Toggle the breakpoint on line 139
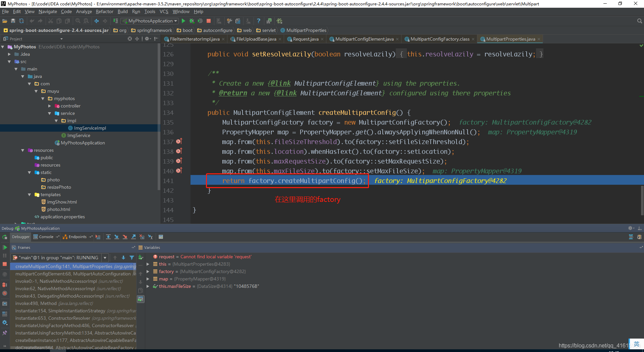Image resolution: width=644 pixels, height=352 pixels. point(179,161)
